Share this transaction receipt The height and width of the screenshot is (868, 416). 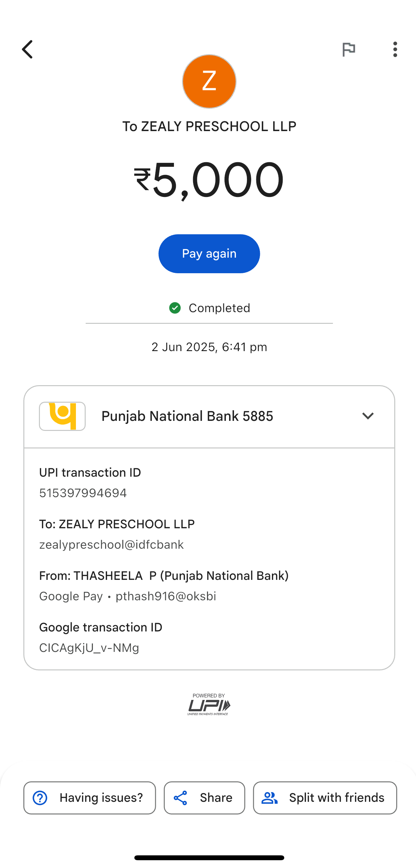(204, 798)
